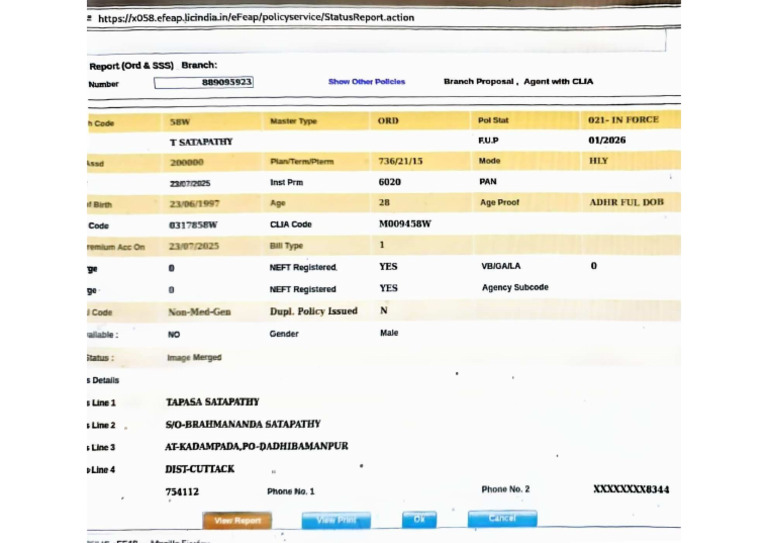This screenshot has width=768, height=543.
Task: Select the Age value 28
Action: (x=384, y=202)
